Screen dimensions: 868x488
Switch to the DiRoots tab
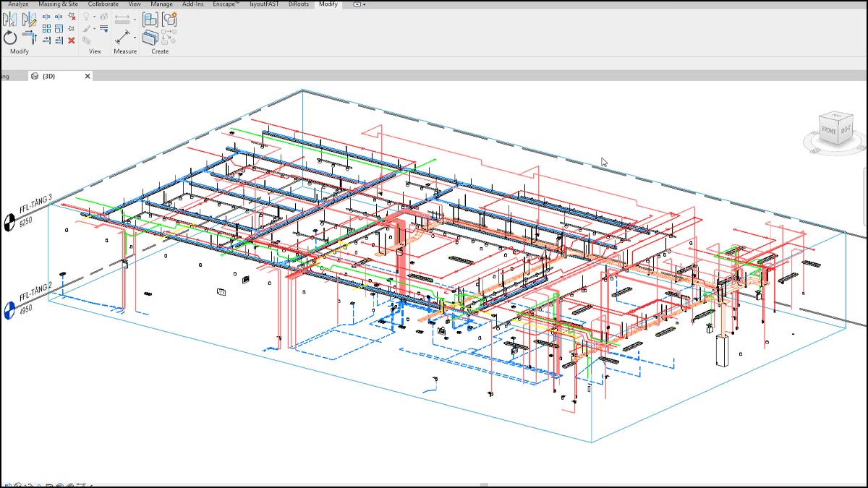[x=299, y=4]
